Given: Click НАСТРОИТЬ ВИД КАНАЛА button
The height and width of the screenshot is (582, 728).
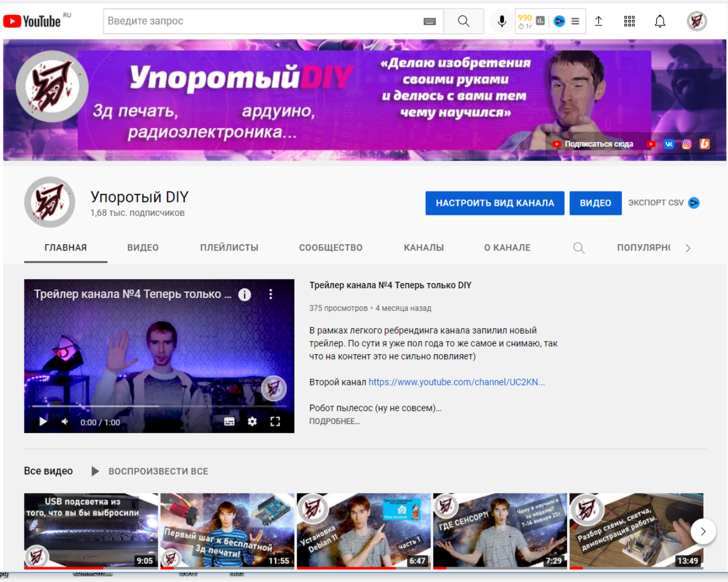Looking at the screenshot, I should (495, 203).
